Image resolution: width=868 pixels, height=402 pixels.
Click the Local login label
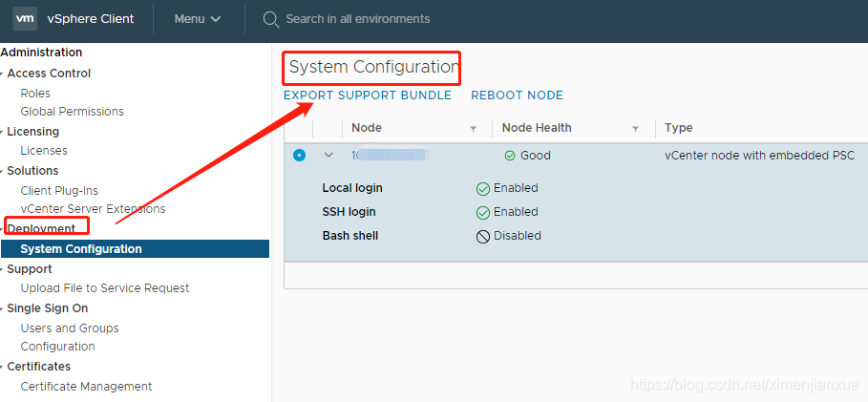[352, 188]
